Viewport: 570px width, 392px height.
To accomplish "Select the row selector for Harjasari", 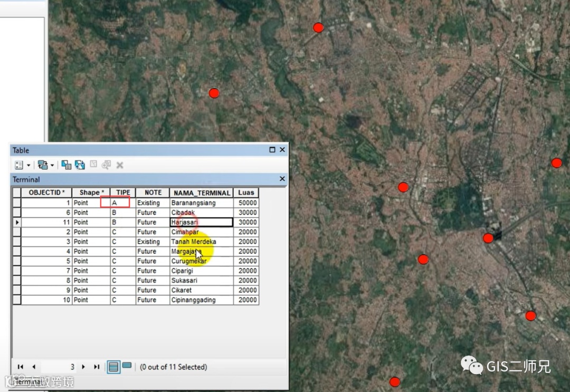I will [17, 222].
